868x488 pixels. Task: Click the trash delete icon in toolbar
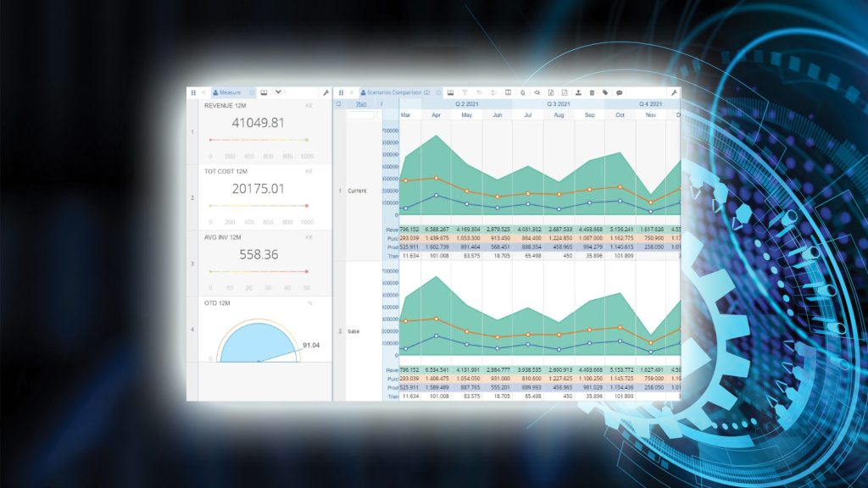click(x=592, y=92)
